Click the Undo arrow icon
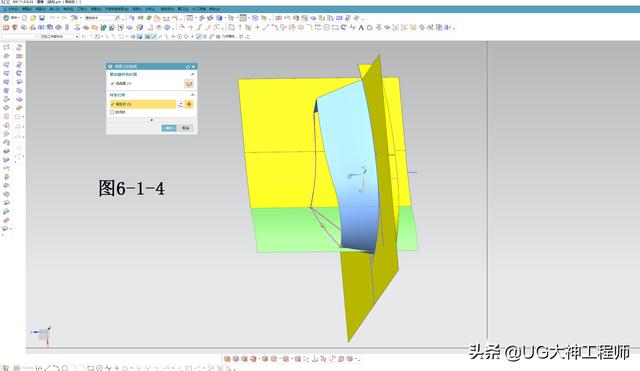 53,18
